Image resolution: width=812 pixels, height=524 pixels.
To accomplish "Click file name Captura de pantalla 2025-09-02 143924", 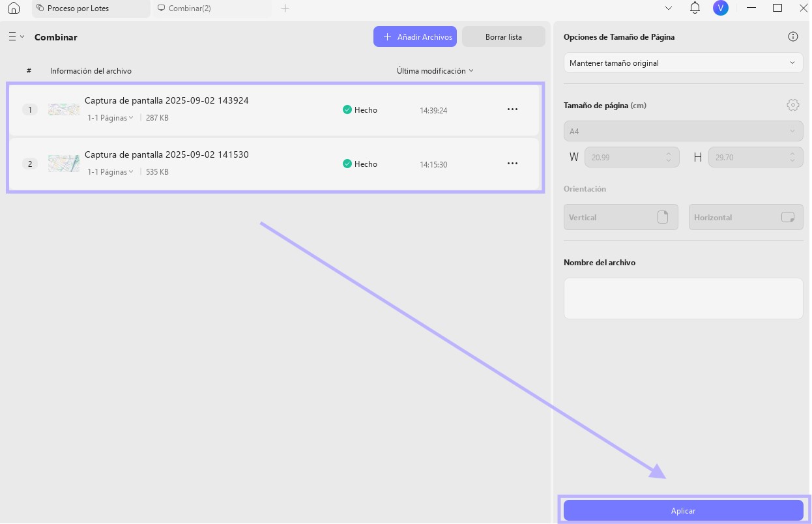I will click(167, 100).
